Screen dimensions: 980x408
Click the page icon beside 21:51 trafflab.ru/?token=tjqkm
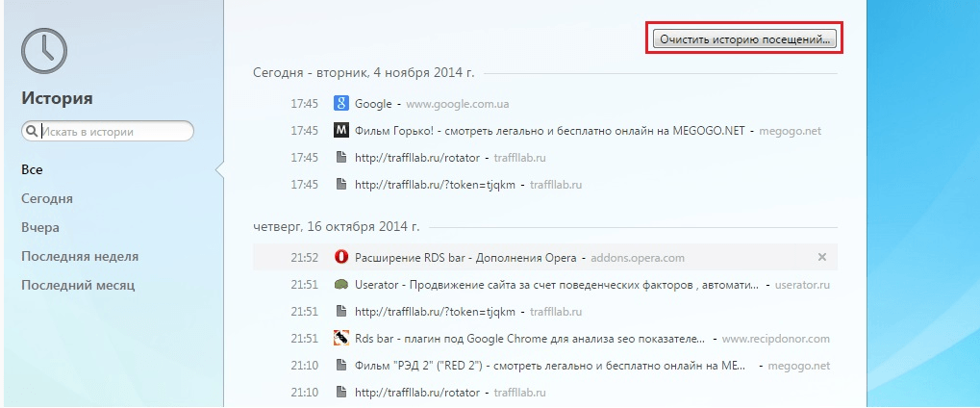[340, 311]
